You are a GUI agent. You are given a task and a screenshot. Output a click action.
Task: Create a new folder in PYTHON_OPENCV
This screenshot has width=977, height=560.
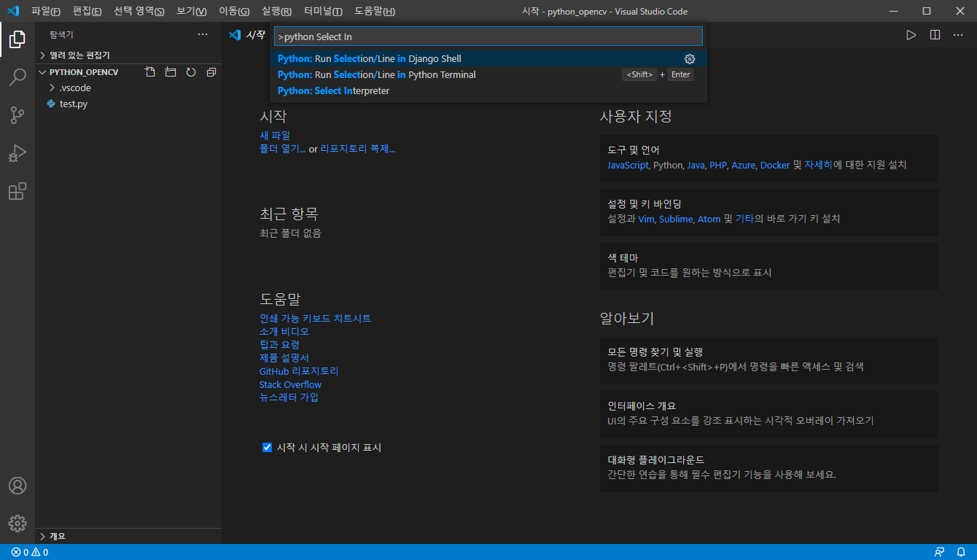pos(171,72)
